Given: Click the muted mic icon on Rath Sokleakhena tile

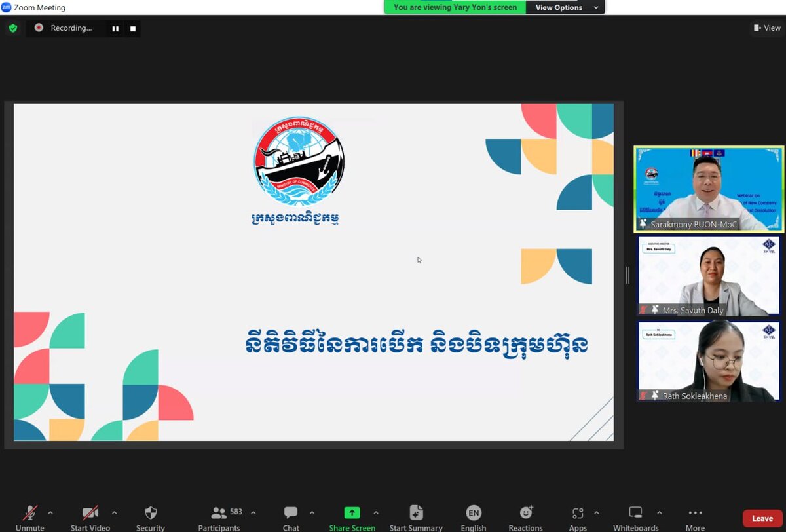Looking at the screenshot, I should pyautogui.click(x=644, y=396).
